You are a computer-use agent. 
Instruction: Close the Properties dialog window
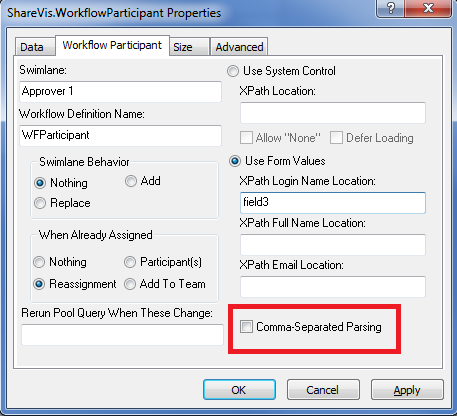[x=428, y=8]
